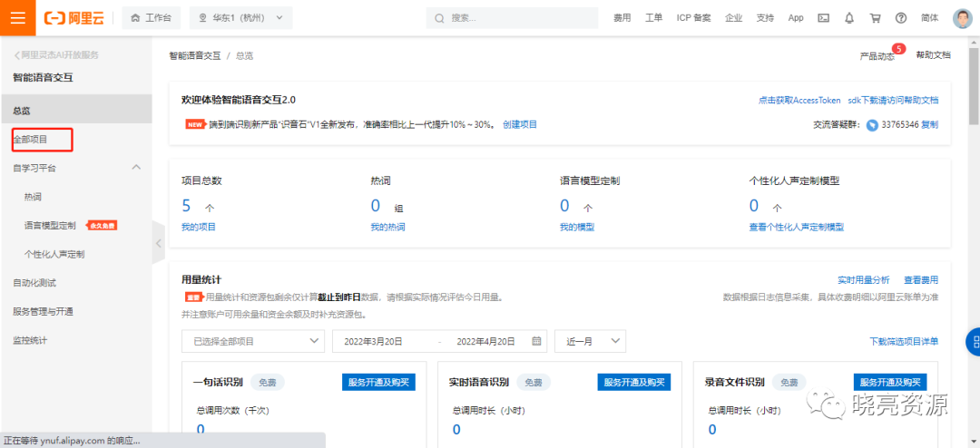Click the Alibaba Cloud logo

tap(73, 17)
